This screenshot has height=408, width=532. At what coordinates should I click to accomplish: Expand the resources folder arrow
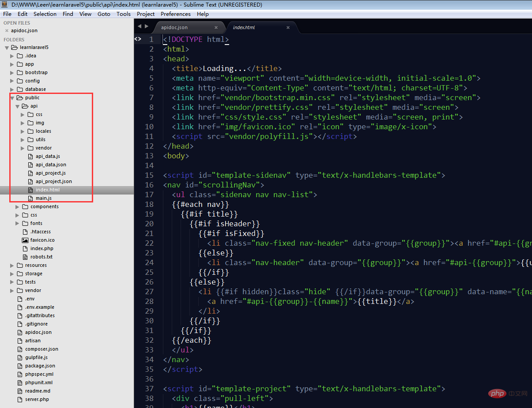[x=12, y=265]
